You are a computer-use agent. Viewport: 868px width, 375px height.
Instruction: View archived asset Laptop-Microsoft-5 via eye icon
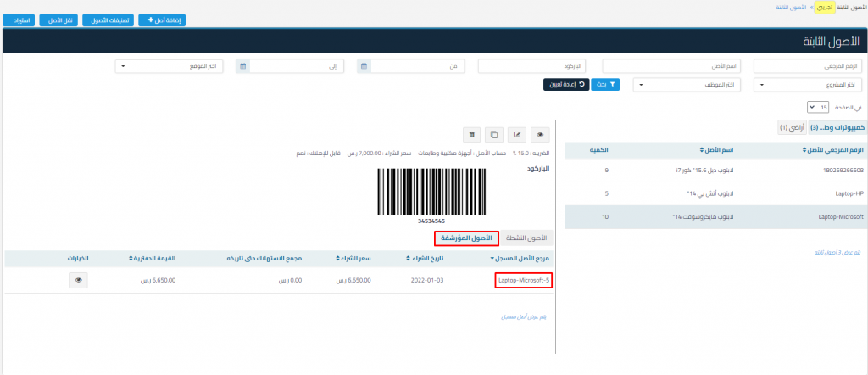pyautogui.click(x=79, y=279)
